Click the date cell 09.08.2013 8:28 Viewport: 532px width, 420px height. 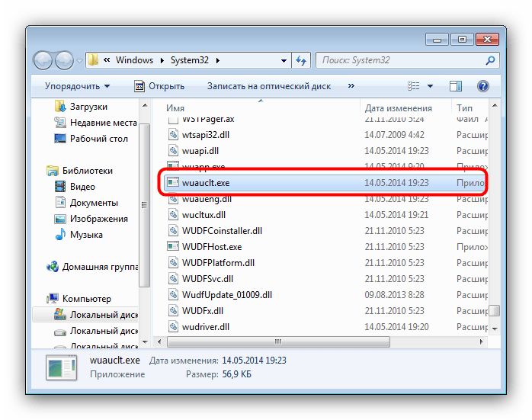[x=394, y=294]
